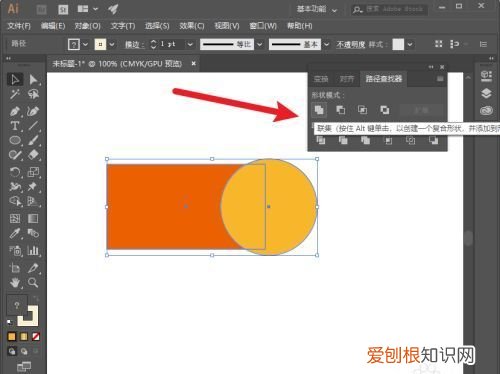Open the Layers panel from dock

(486, 93)
